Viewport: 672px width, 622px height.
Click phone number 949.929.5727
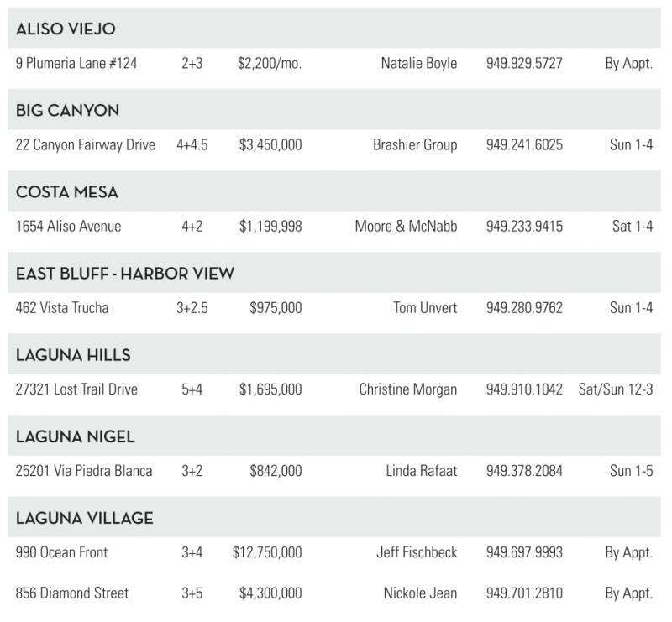pyautogui.click(x=524, y=64)
